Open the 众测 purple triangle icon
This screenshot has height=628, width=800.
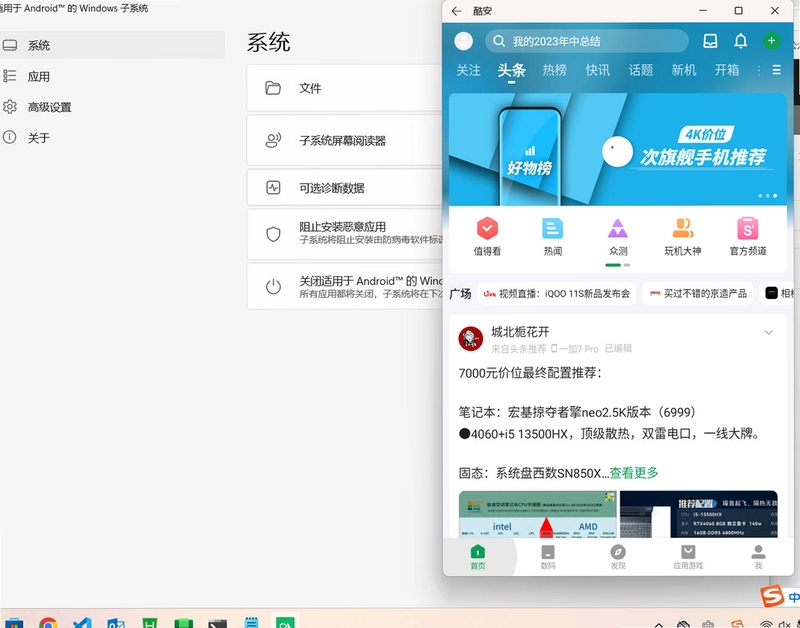pos(618,229)
